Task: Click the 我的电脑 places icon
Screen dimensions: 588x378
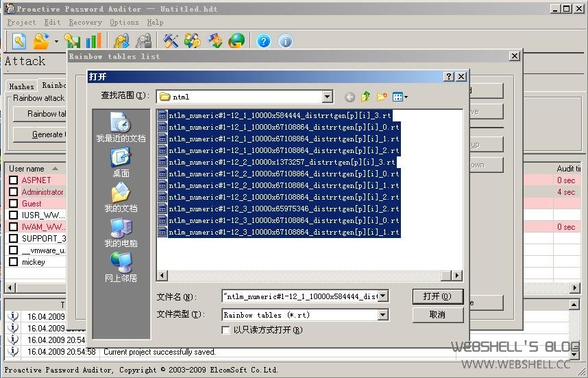Action: click(121, 233)
